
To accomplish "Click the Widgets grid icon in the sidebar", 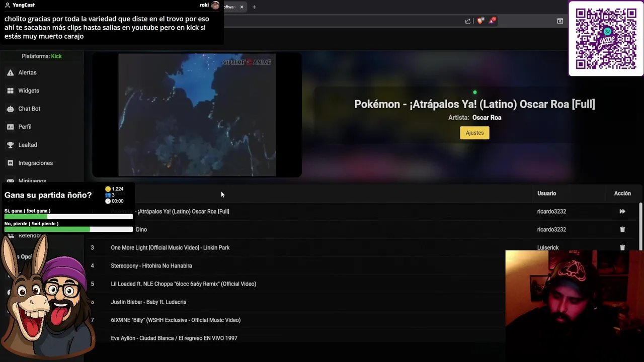I will click(10, 91).
